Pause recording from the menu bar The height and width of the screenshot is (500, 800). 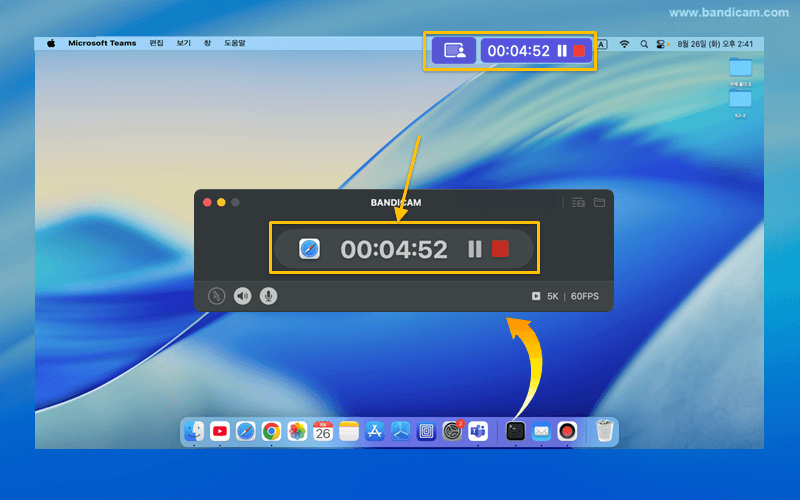[x=562, y=51]
